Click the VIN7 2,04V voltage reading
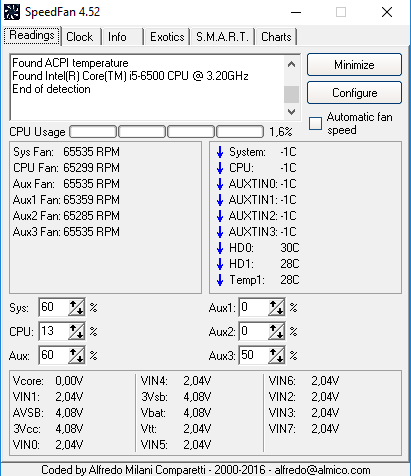The image size is (411, 476). 304,429
